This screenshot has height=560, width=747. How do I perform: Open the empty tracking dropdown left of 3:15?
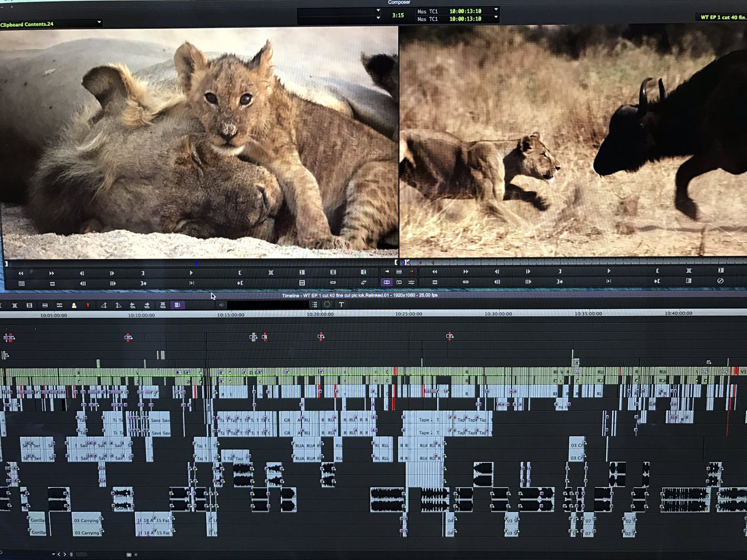[x=339, y=16]
